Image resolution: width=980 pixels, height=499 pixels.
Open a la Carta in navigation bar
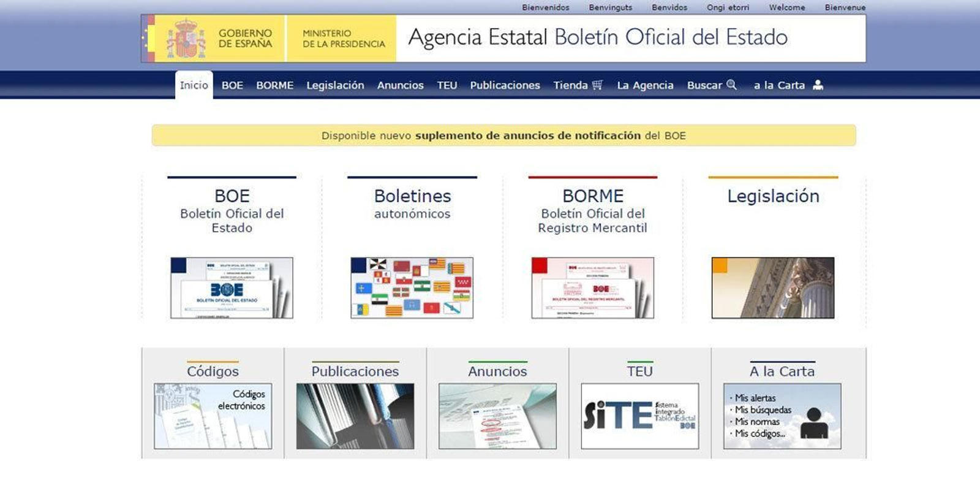click(x=779, y=85)
